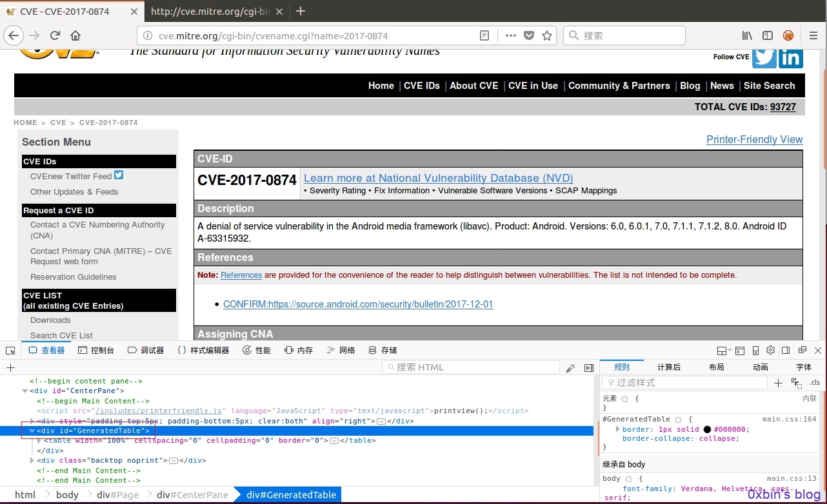
Task: Open Learn more at National Vulnerability Database link
Action: [438, 179]
